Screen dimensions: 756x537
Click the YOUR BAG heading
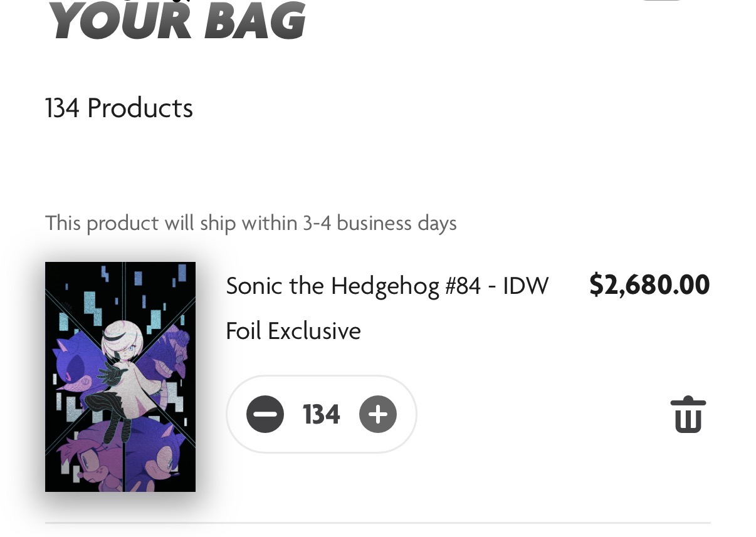(x=177, y=21)
